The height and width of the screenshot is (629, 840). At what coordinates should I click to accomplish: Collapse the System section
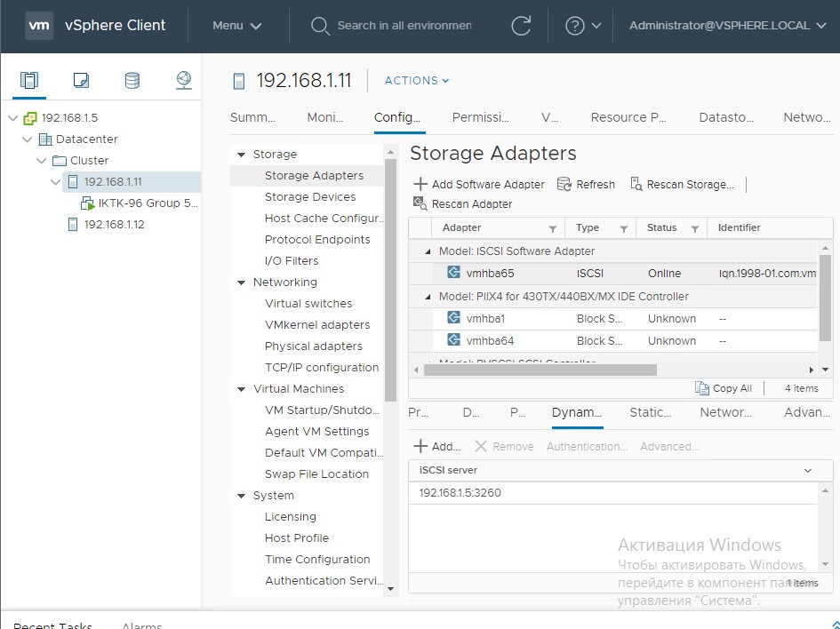point(241,496)
